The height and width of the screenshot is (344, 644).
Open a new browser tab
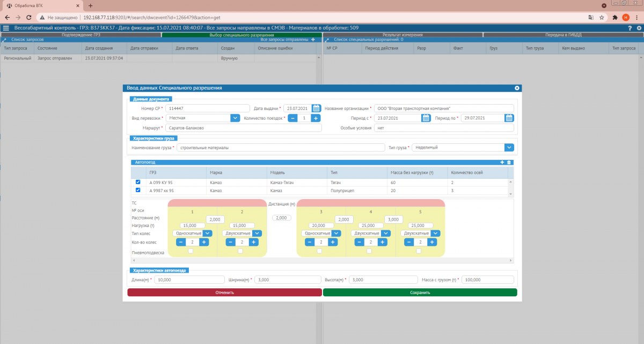[90, 5]
